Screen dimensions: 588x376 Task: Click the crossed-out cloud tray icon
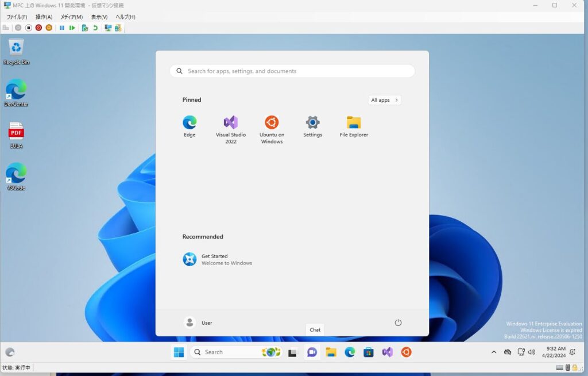click(x=508, y=352)
